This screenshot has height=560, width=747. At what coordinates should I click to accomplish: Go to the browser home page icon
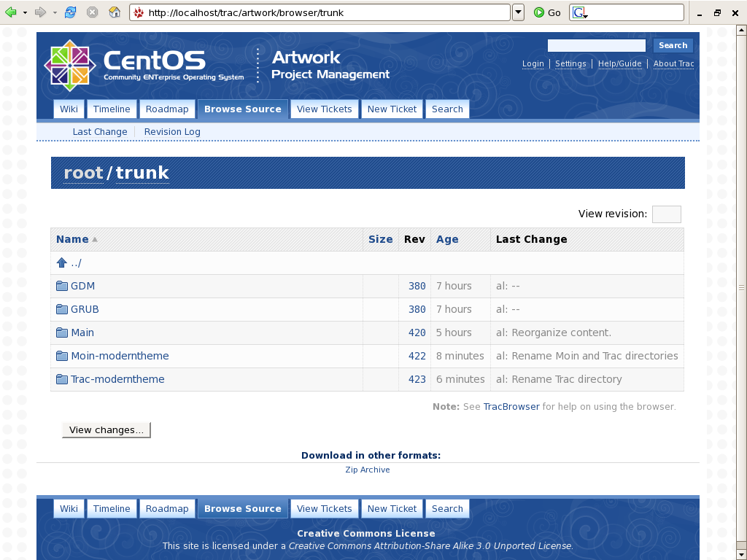click(115, 12)
